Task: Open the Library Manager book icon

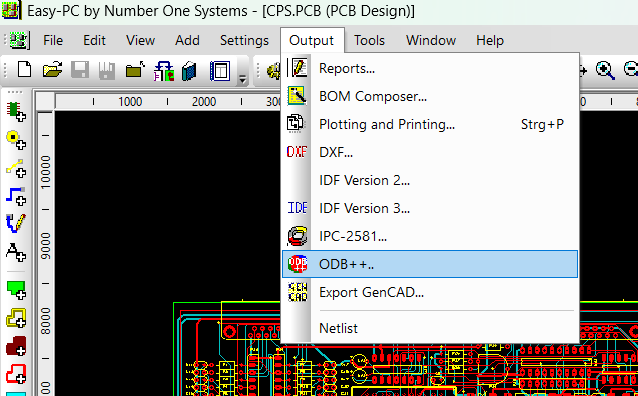Action: [x=189, y=71]
